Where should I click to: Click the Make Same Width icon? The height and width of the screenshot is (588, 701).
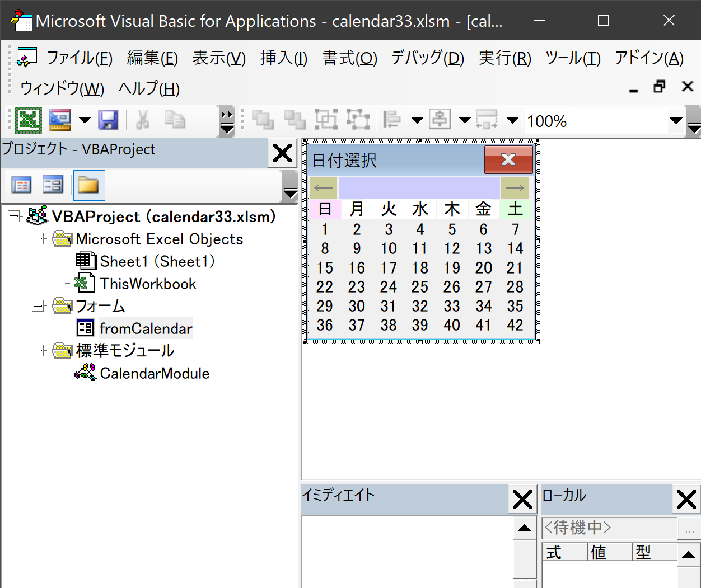(487, 120)
